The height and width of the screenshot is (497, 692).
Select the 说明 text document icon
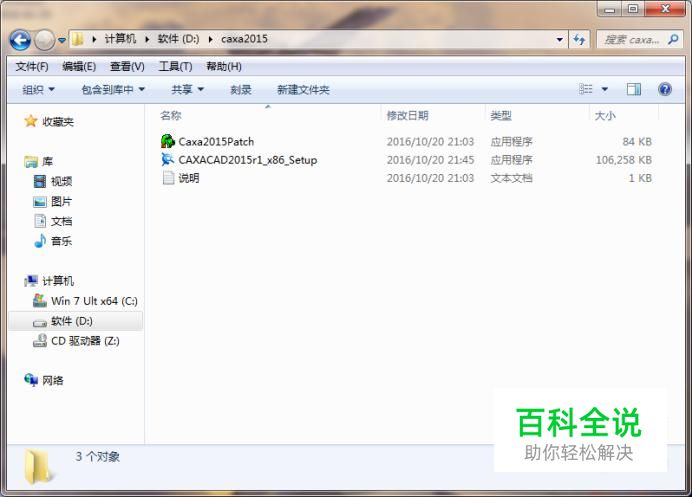[x=168, y=177]
